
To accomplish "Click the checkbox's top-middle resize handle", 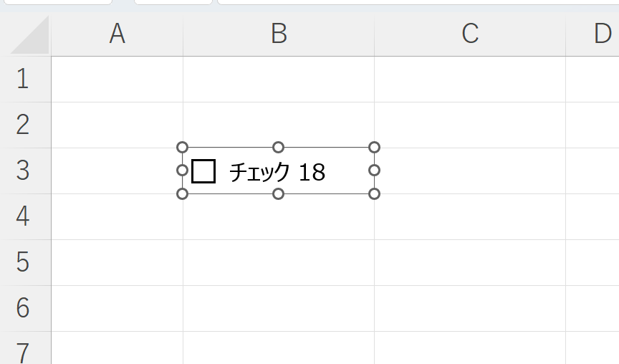I will [x=279, y=148].
